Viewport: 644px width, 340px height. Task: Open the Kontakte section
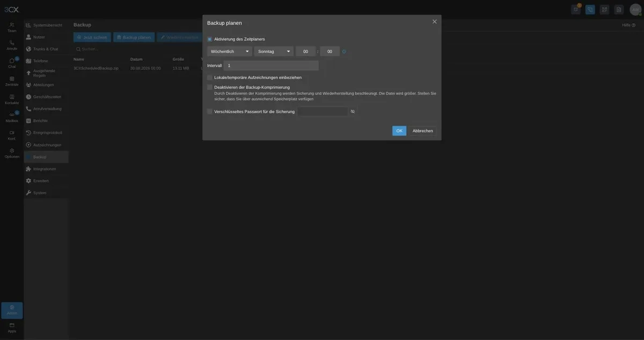12,99
